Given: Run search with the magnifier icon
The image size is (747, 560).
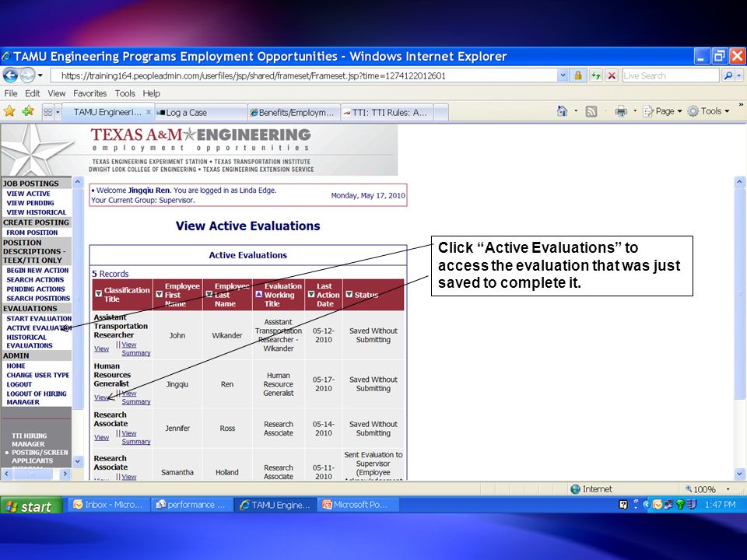Looking at the screenshot, I should [728, 75].
